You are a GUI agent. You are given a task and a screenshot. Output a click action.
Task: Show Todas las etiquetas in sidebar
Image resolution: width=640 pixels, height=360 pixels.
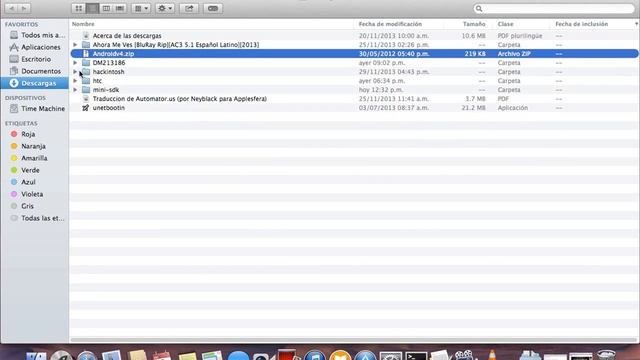[x=37, y=218]
